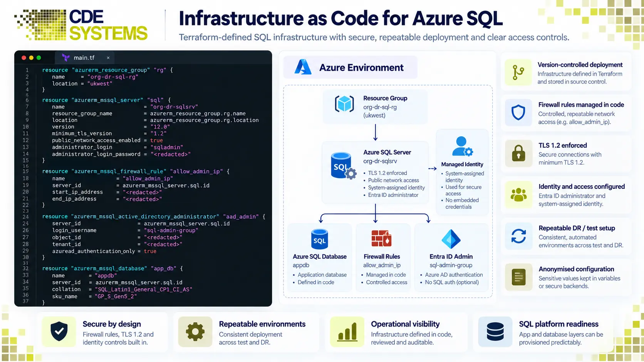Click the Azure SQL Server icon
The width and height of the screenshot is (644, 362).
pos(344,166)
